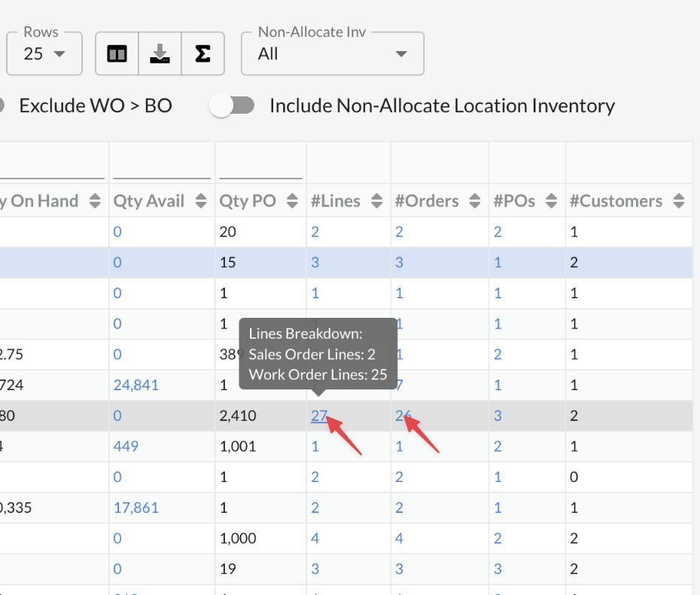The image size is (700, 595).
Task: Open Qty Avail 449 link
Action: pyautogui.click(x=126, y=446)
